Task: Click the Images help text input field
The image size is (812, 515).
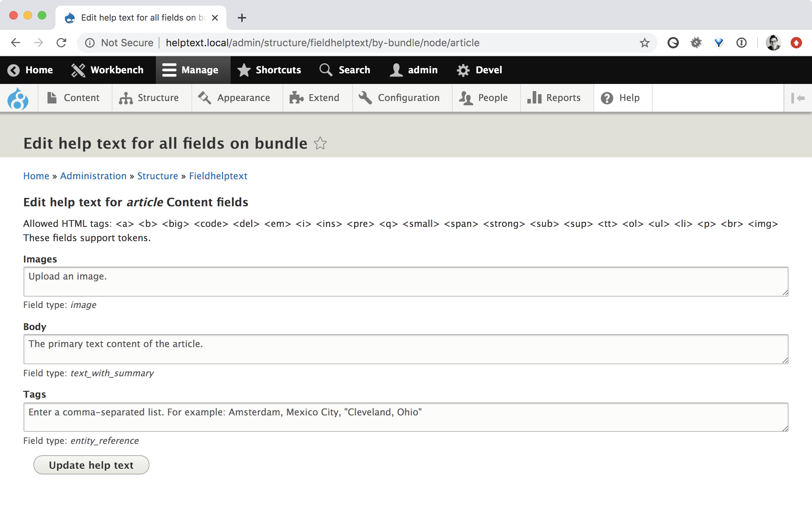Action: (x=405, y=281)
